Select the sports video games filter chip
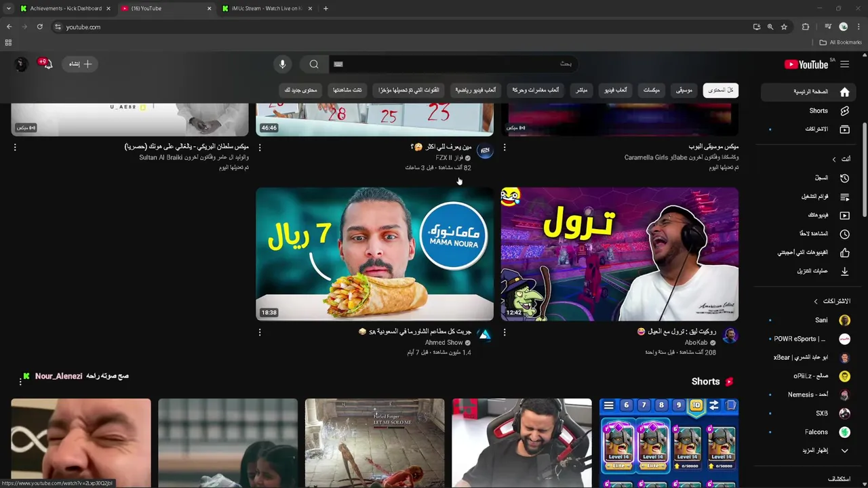The width and height of the screenshot is (868, 488). (475, 90)
